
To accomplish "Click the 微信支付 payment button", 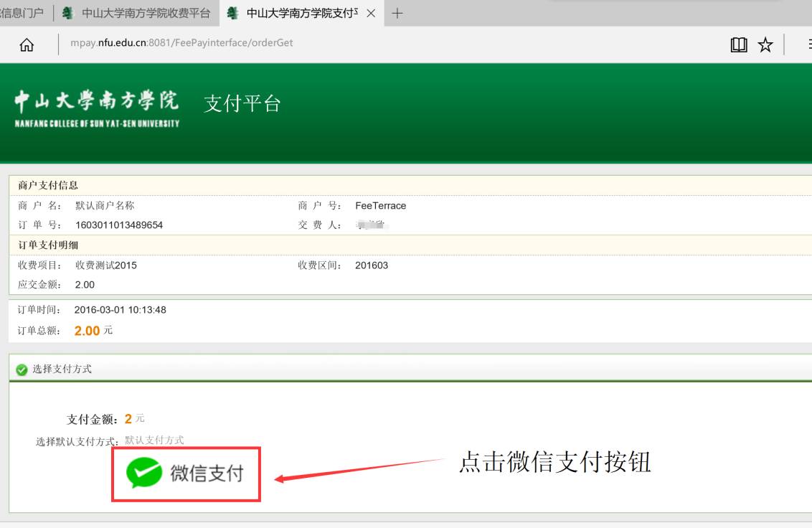I will 186,474.
